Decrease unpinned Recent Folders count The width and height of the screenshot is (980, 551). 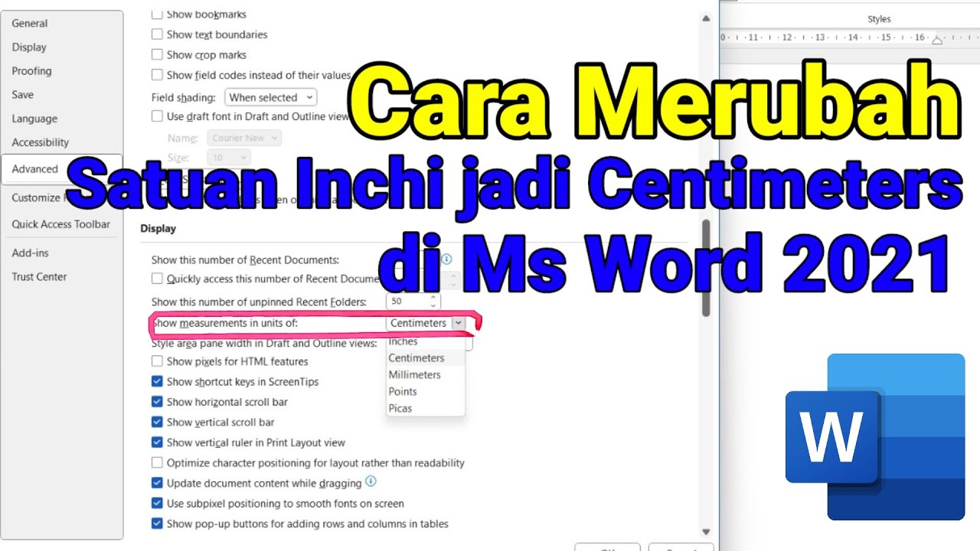433,305
